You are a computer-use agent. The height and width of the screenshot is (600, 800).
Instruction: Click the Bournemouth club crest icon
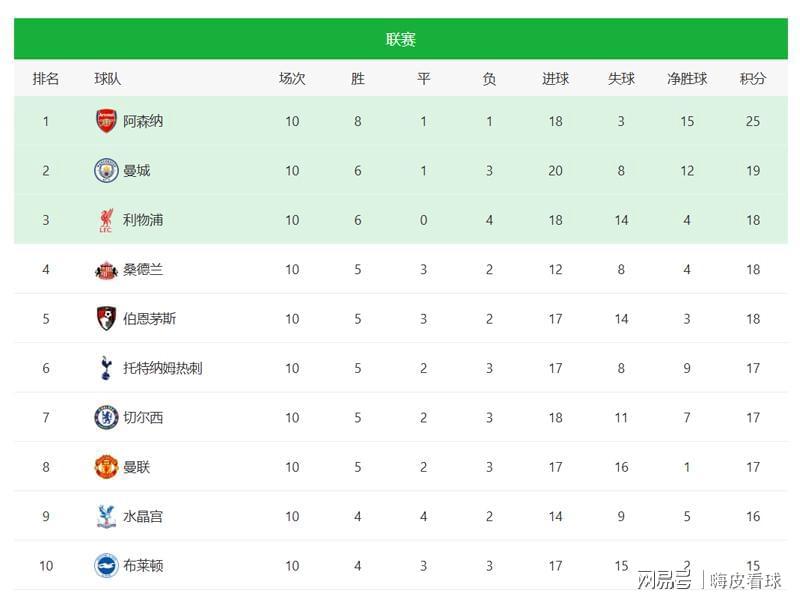click(x=106, y=319)
